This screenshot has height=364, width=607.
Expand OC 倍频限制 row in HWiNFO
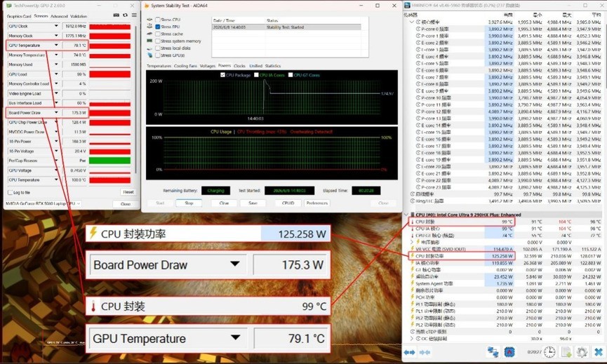point(411,339)
